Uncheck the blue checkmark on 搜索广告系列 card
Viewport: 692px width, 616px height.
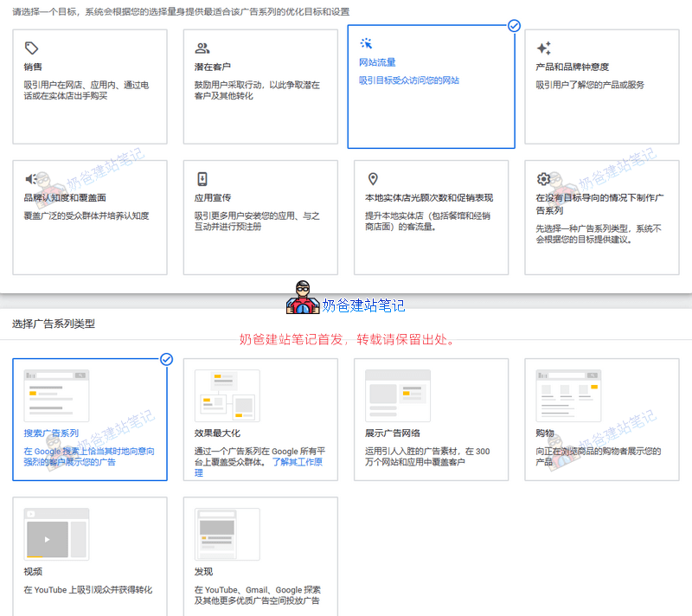pyautogui.click(x=166, y=359)
